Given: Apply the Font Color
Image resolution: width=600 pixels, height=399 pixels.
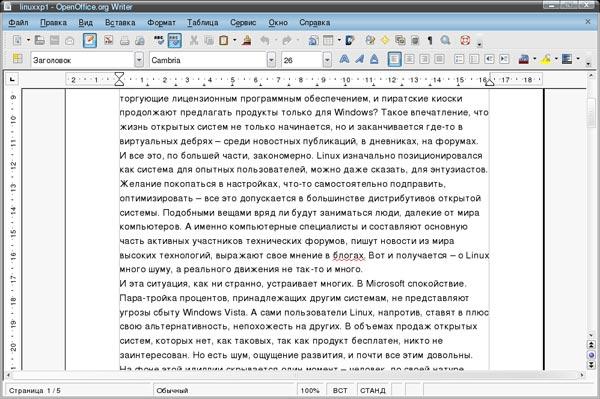Looking at the screenshot, I should (x=524, y=59).
